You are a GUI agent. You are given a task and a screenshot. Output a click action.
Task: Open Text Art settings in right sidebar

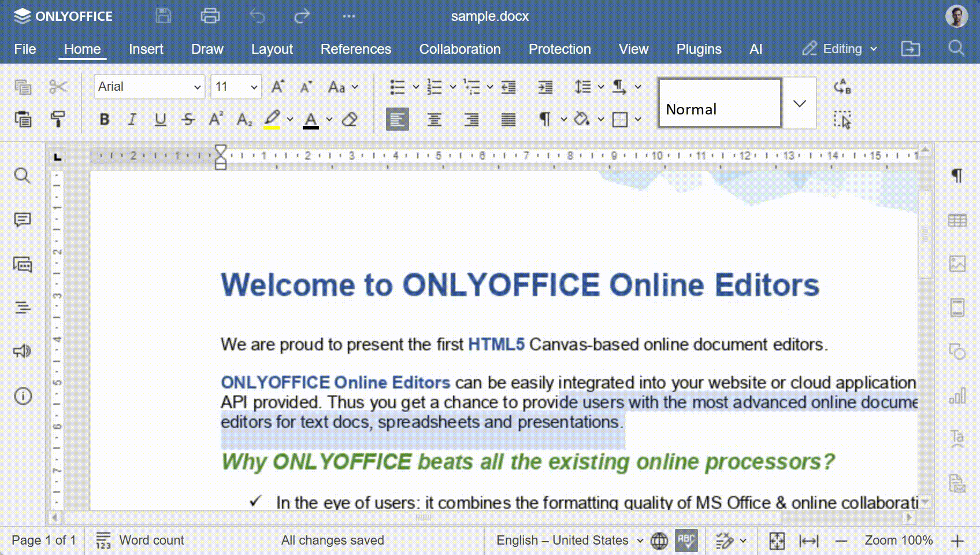coord(957,439)
